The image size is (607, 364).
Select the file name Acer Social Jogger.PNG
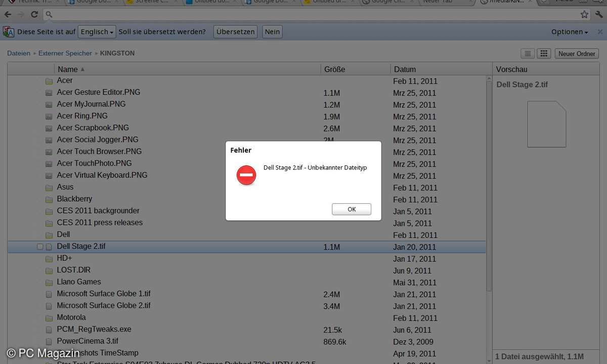[x=98, y=140]
